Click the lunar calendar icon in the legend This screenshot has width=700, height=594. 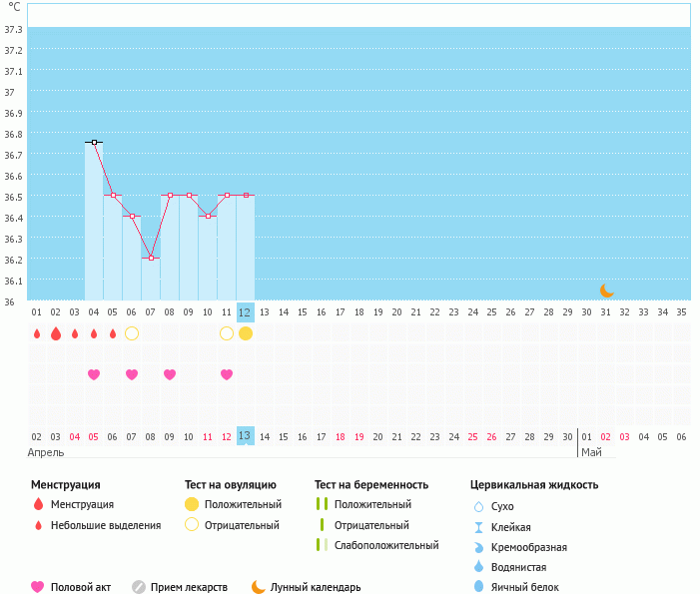[x=259, y=587]
